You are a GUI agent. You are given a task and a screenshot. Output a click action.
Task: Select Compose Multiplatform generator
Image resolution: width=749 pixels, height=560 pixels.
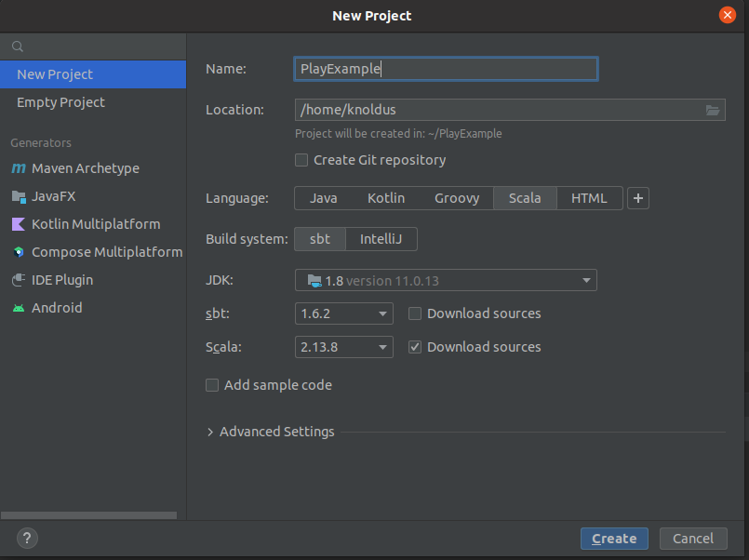[x=93, y=252]
